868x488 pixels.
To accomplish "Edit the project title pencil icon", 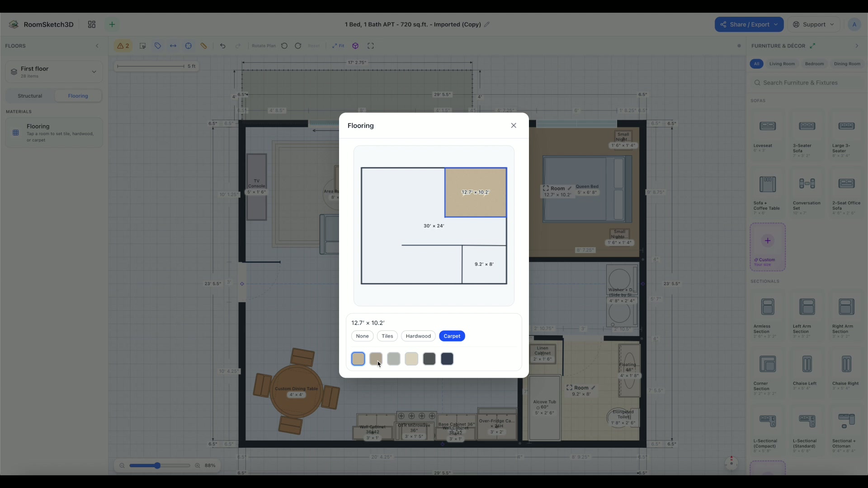I will point(487,24).
